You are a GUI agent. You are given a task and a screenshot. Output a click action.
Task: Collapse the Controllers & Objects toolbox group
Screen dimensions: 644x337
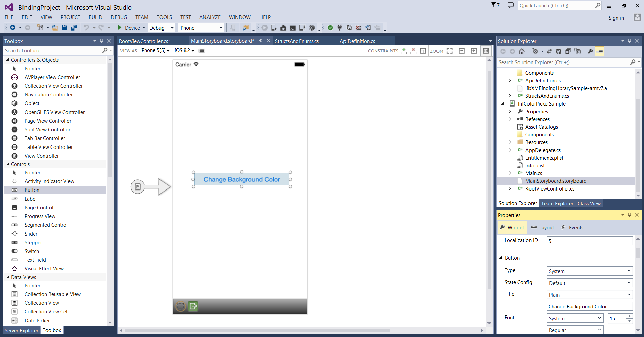tap(7, 60)
